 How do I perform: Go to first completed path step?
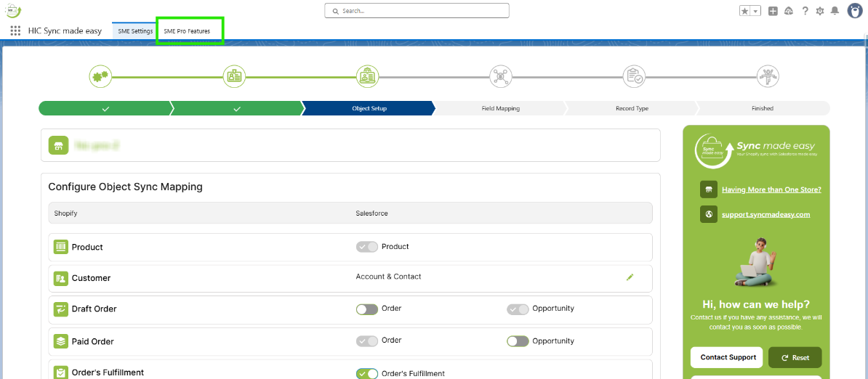click(x=104, y=108)
